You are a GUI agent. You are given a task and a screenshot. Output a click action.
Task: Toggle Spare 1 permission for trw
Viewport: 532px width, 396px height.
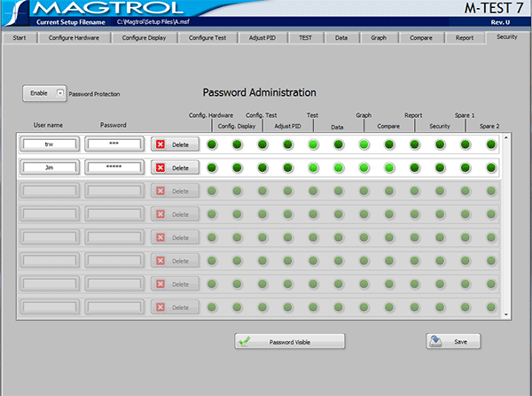tap(465, 144)
